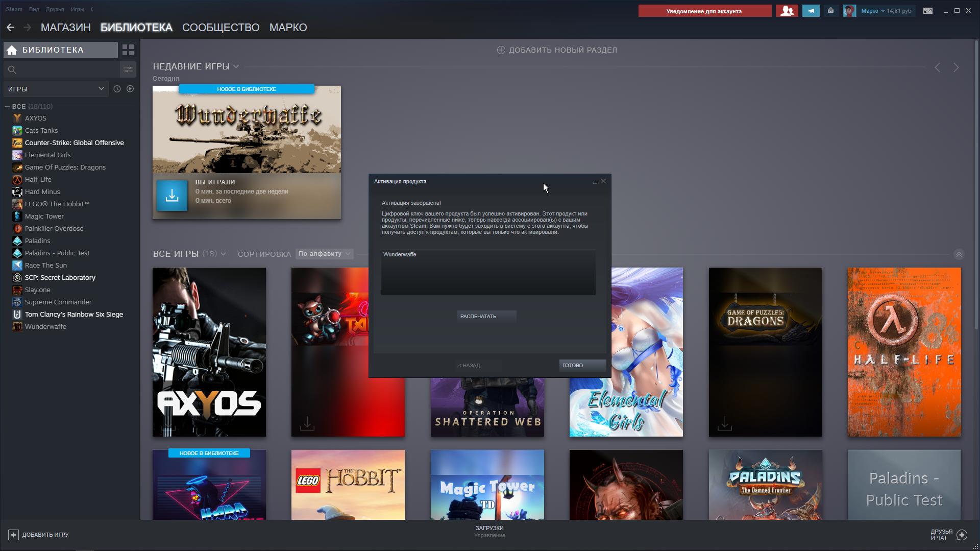Viewport: 980px width, 551px height.
Task: Open the friends list icon in the title bar
Action: tap(787, 11)
